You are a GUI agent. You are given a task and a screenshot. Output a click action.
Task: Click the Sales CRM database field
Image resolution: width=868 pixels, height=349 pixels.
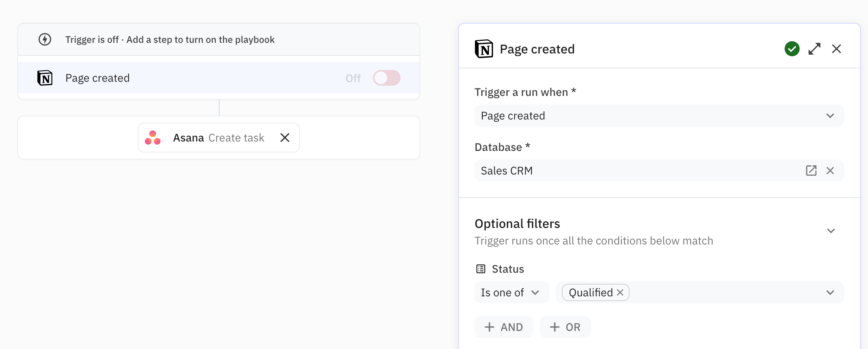[x=630, y=171]
